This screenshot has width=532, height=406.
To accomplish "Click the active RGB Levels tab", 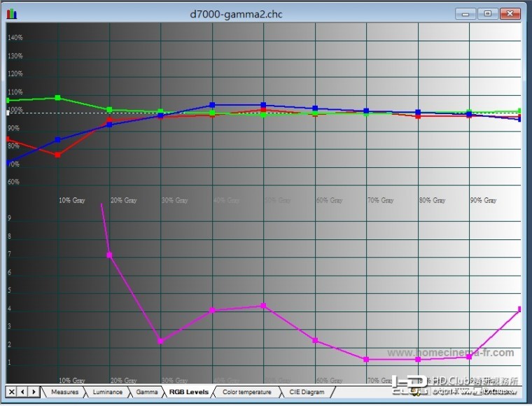I will [188, 392].
